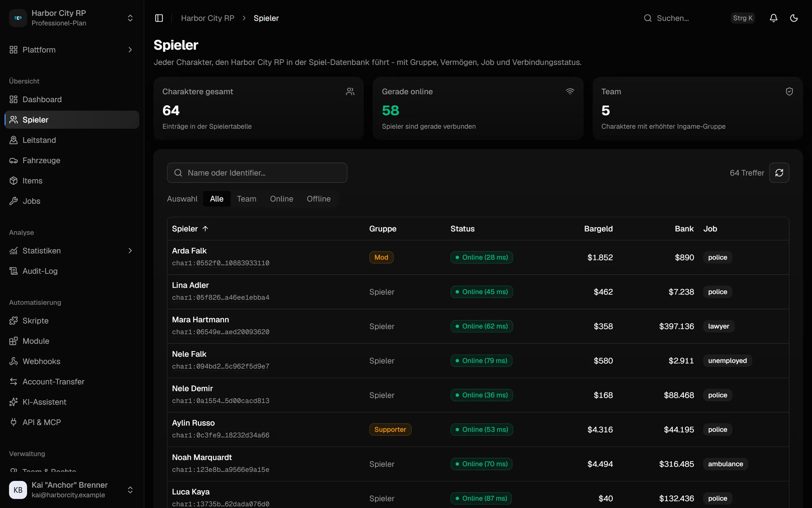
Task: Switch theme with the moon icon
Action: [x=794, y=18]
